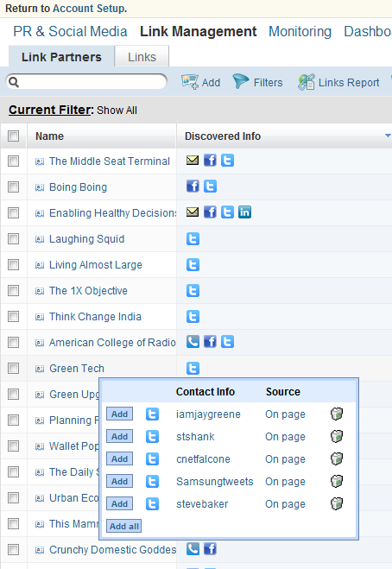
Task: Click the trash icon beside stevebaker
Action: coord(337,503)
